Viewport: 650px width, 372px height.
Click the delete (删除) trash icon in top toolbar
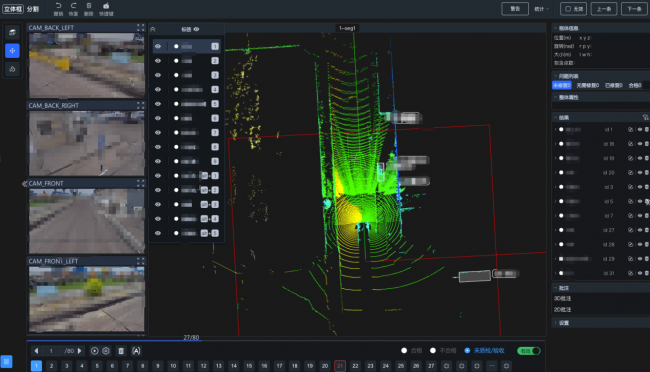(x=89, y=6)
